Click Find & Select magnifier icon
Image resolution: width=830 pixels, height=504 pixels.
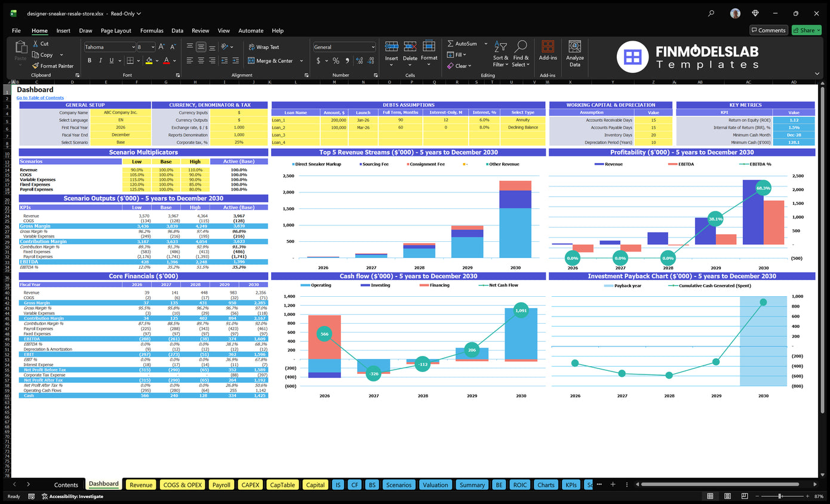(521, 54)
